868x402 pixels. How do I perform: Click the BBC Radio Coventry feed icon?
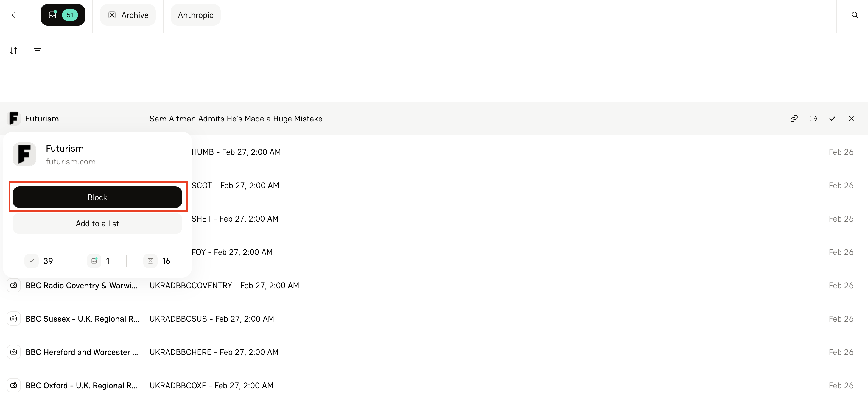(13, 285)
